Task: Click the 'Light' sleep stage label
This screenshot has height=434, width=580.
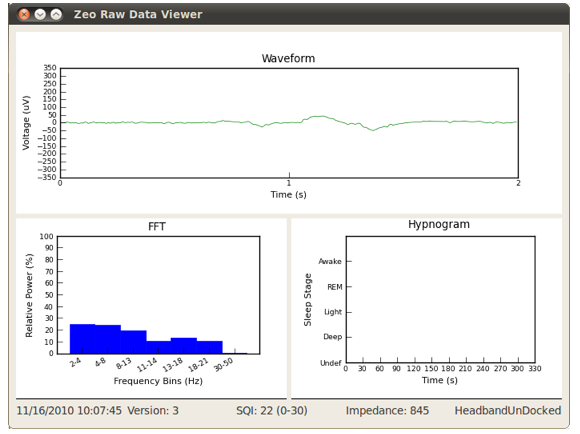Action: pos(333,312)
